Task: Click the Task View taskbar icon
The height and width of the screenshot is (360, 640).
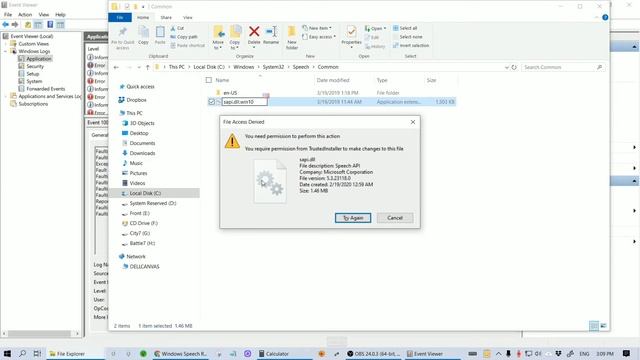Action: pyautogui.click(x=37, y=353)
